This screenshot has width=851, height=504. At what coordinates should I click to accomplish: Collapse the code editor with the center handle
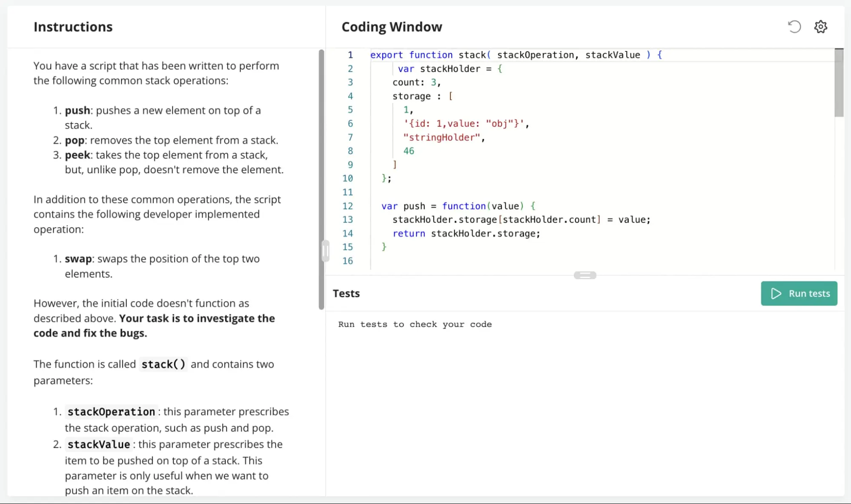[585, 275]
